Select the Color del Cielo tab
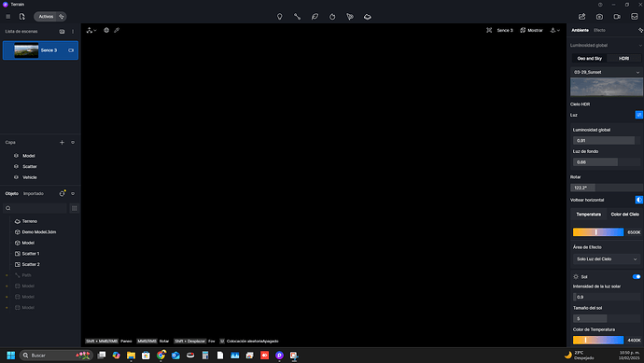The height and width of the screenshot is (363, 644). (x=624, y=215)
